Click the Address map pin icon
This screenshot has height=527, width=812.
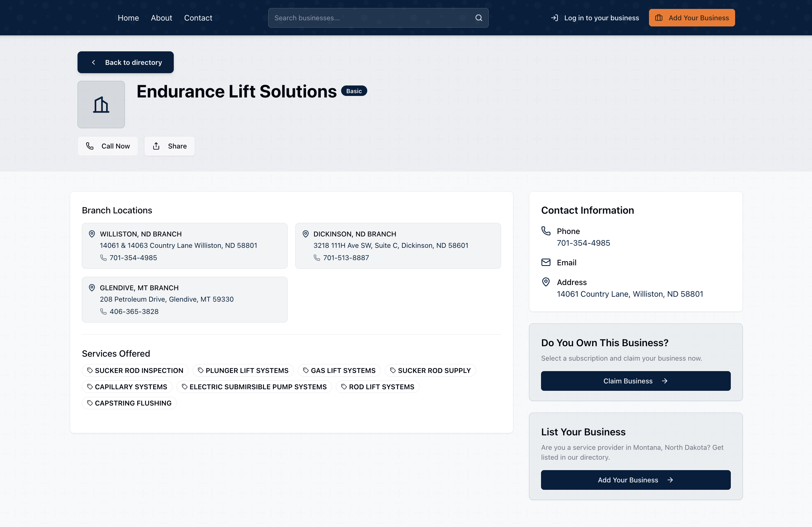coord(546,282)
